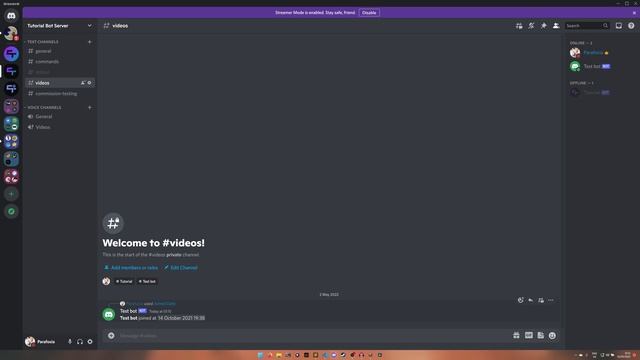This screenshot has height=360, width=640.
Task: Collapse the Text Channels category
Action: (x=42, y=42)
